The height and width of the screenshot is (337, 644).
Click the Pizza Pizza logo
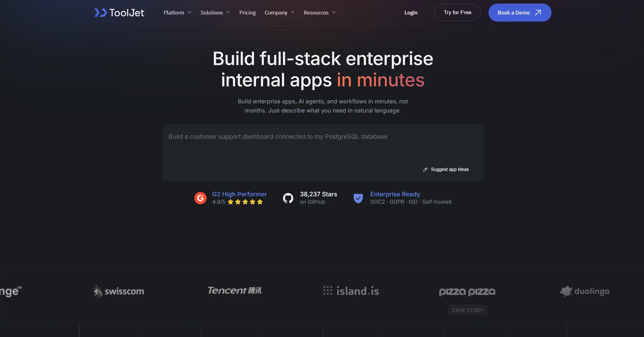click(x=467, y=292)
